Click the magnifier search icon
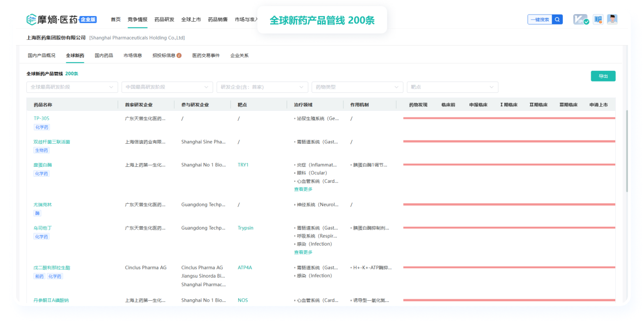644x321 pixels. pyautogui.click(x=557, y=19)
